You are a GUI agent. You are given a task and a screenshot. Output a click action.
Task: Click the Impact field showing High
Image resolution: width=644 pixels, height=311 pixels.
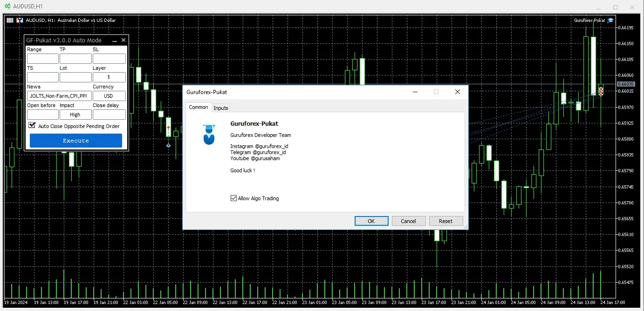pos(75,115)
